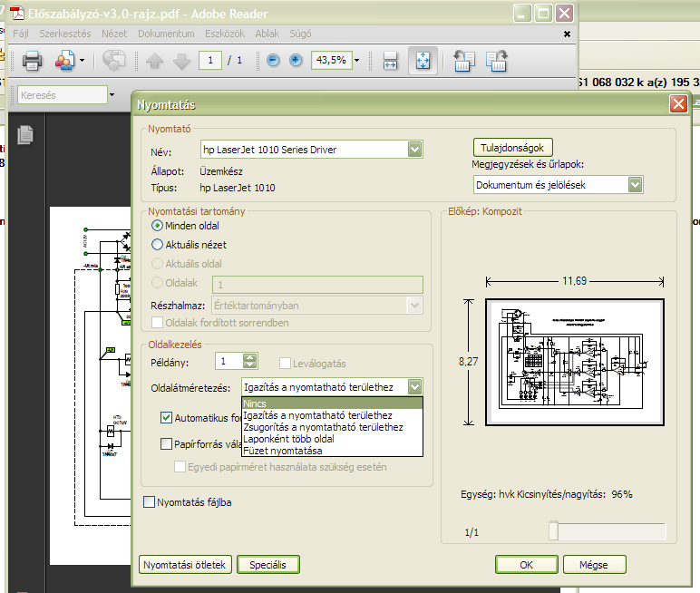Open the printer name dropdown
700x593 pixels.
click(x=414, y=149)
